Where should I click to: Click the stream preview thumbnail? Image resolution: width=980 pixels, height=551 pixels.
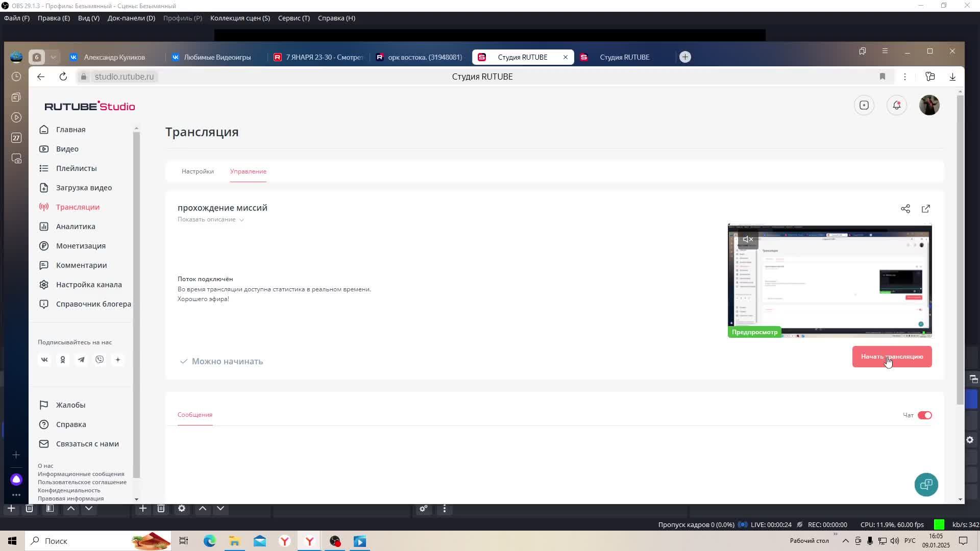click(830, 281)
